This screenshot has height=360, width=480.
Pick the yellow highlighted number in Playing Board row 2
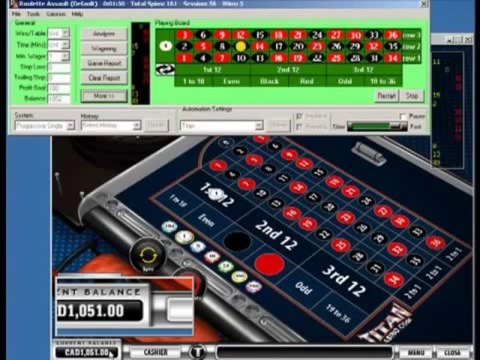pyautogui.click(x=240, y=46)
